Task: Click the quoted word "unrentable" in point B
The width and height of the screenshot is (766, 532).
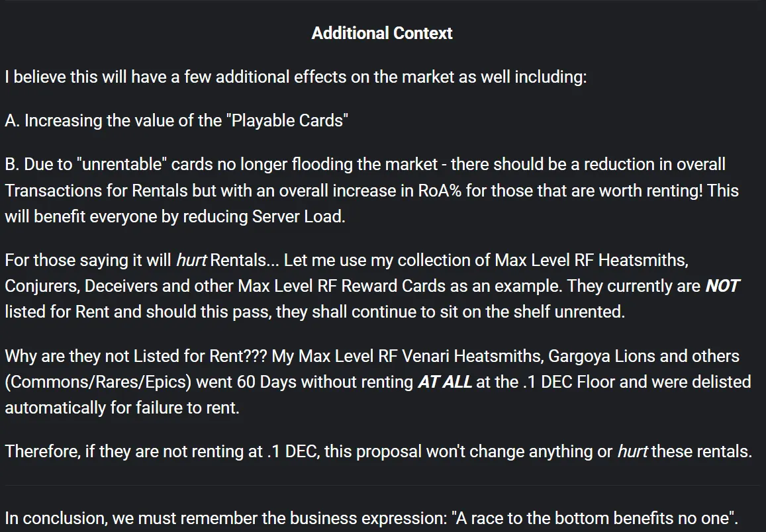Action: point(122,165)
